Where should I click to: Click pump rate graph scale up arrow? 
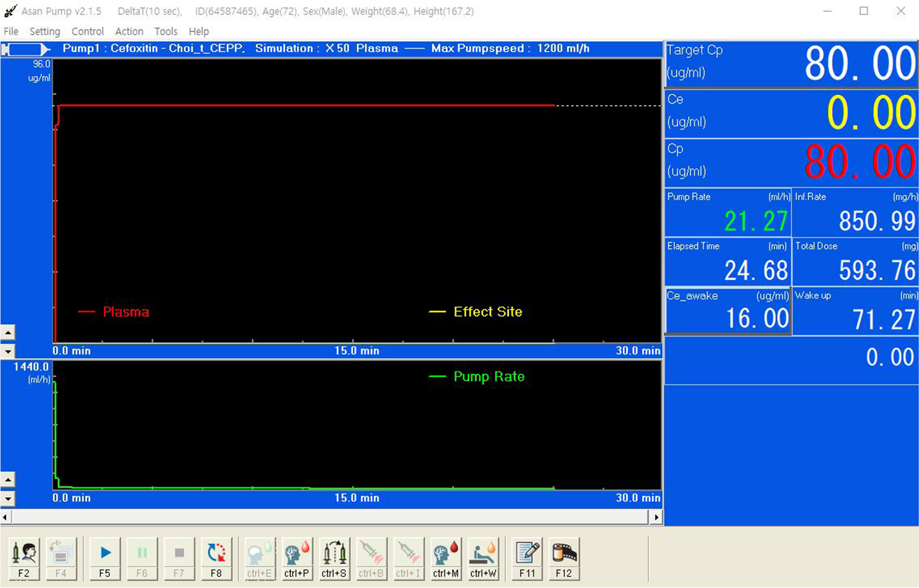[8, 480]
